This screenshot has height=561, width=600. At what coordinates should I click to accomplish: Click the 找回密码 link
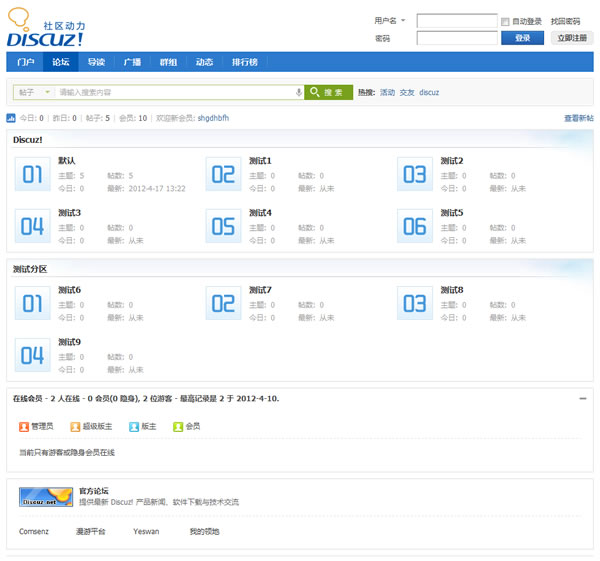pos(565,21)
